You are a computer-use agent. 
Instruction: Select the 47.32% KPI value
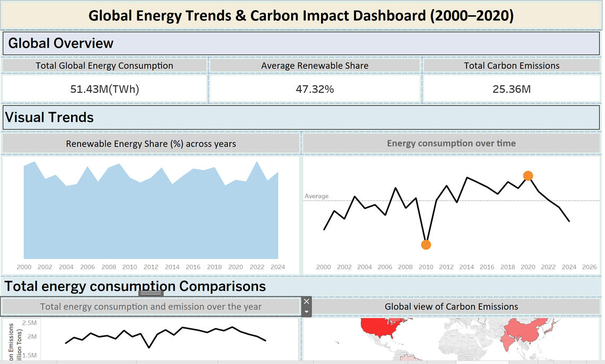(315, 89)
